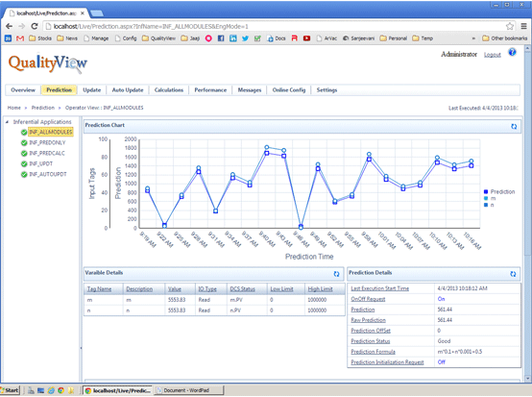Open the Online Config tab
532x397 pixels.
(x=289, y=90)
